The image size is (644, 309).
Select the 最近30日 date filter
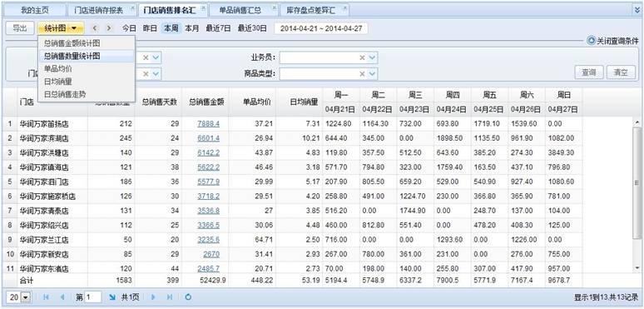point(252,28)
